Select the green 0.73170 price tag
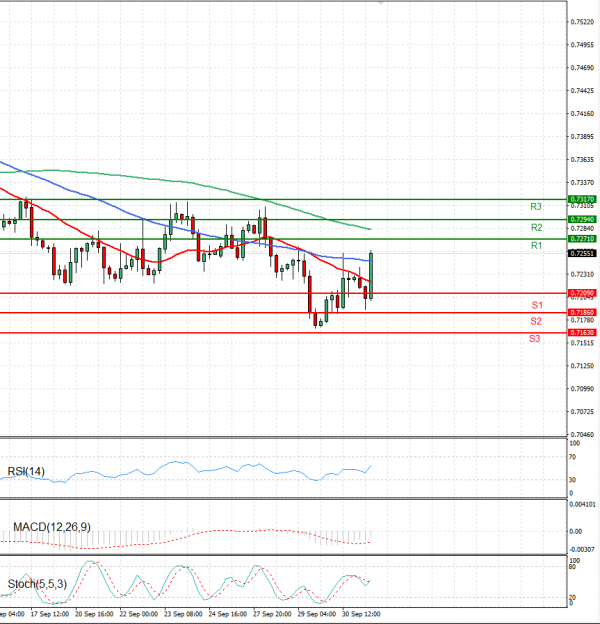Screen dimensions: 600x624 point(582,199)
